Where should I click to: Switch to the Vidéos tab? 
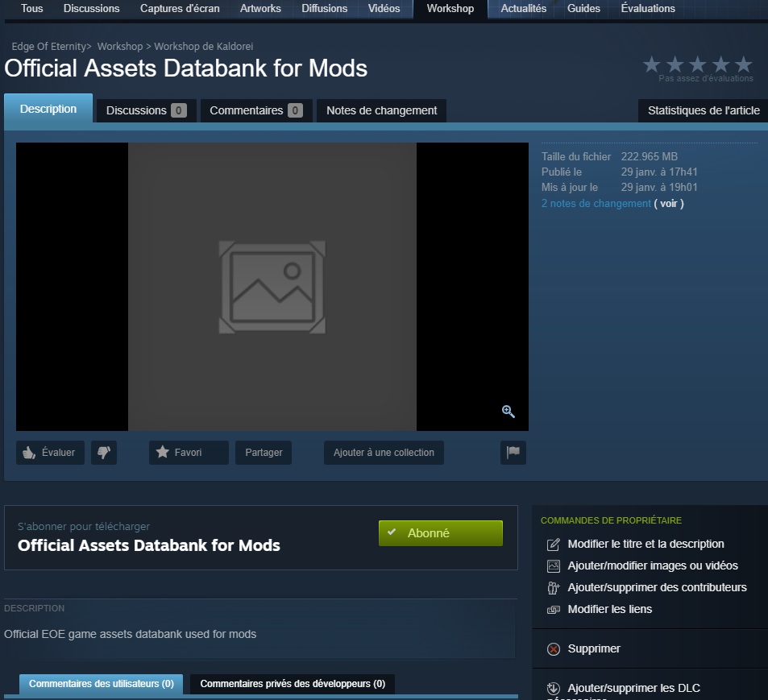click(384, 8)
